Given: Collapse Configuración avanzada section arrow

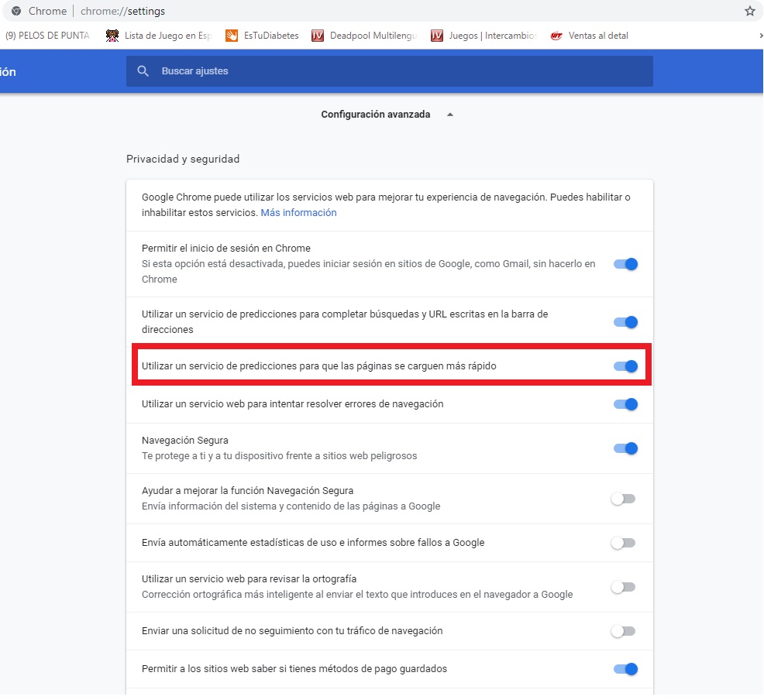Looking at the screenshot, I should (450, 115).
